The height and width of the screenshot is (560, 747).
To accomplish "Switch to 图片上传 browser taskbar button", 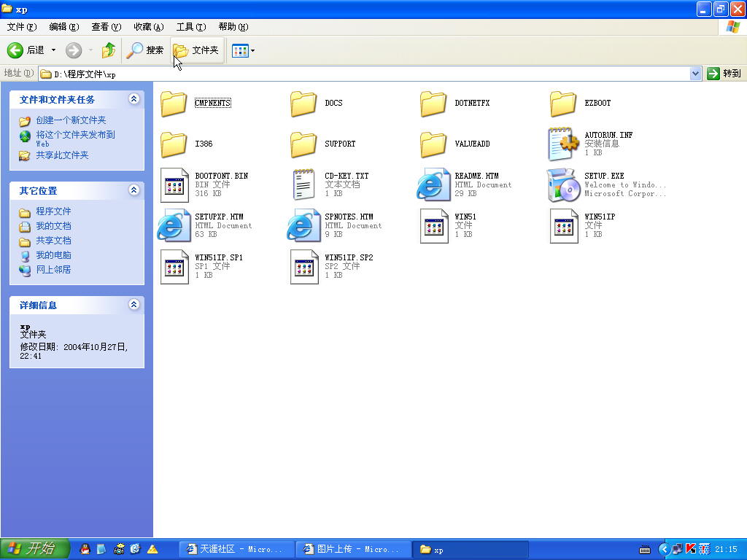I will tap(353, 550).
